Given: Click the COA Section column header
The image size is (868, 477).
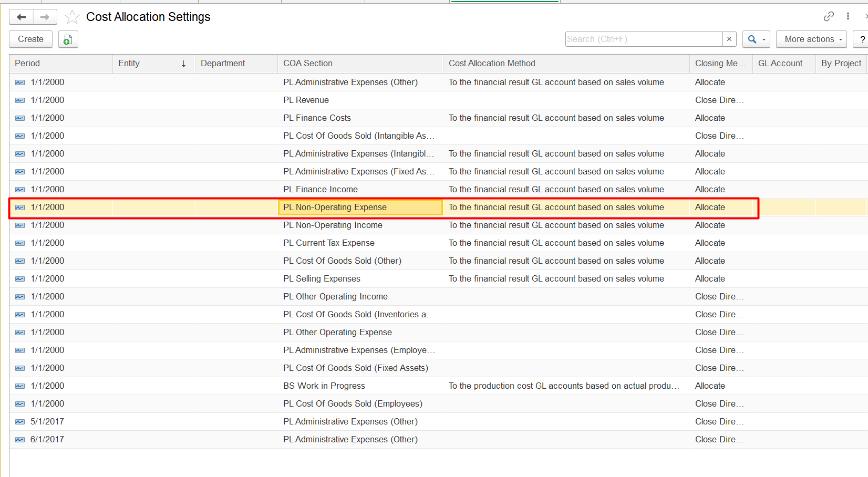Looking at the screenshot, I should click(308, 64).
